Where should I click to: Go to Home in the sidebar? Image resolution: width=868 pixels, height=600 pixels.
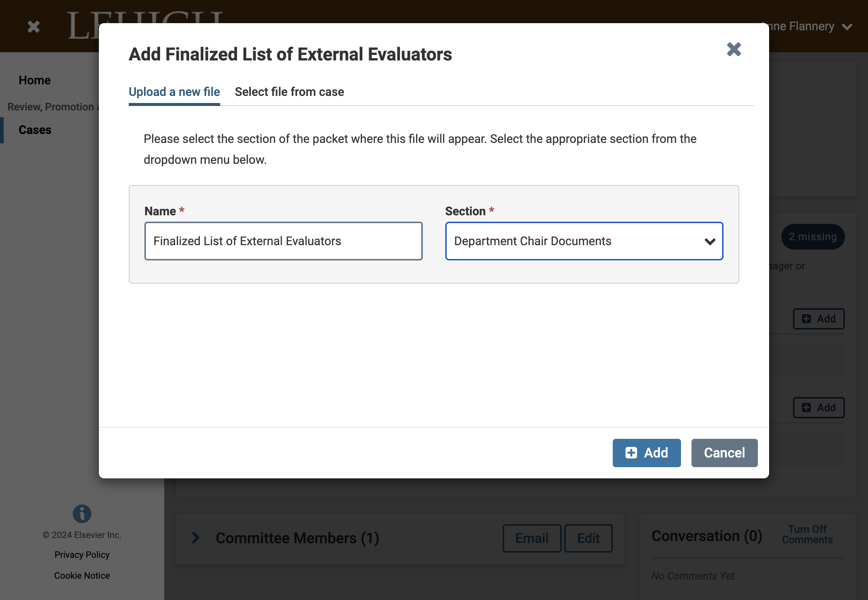pos(35,80)
